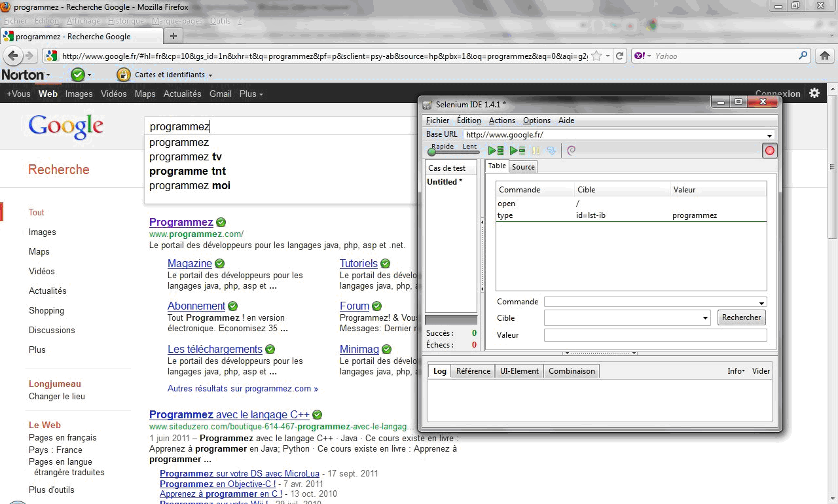Select the type id=lst-ib command row
838x504 pixels.
pos(631,215)
